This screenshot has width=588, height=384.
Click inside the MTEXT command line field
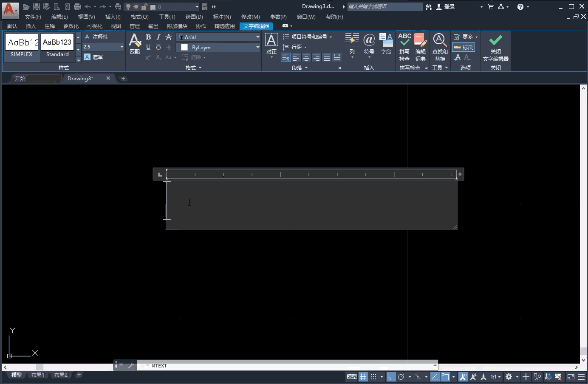[x=289, y=366]
